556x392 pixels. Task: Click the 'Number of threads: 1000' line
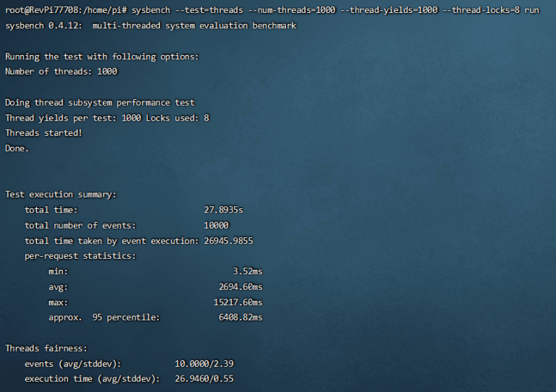click(61, 72)
